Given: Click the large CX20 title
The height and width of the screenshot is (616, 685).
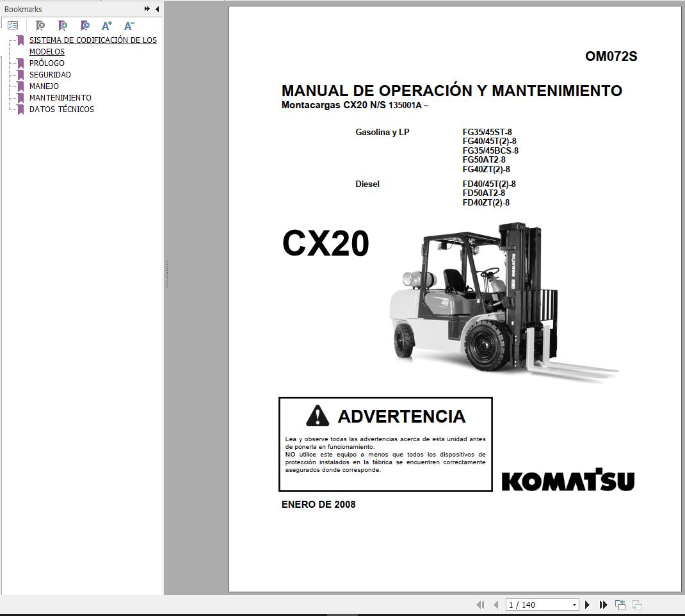Looking at the screenshot, I should [325, 243].
